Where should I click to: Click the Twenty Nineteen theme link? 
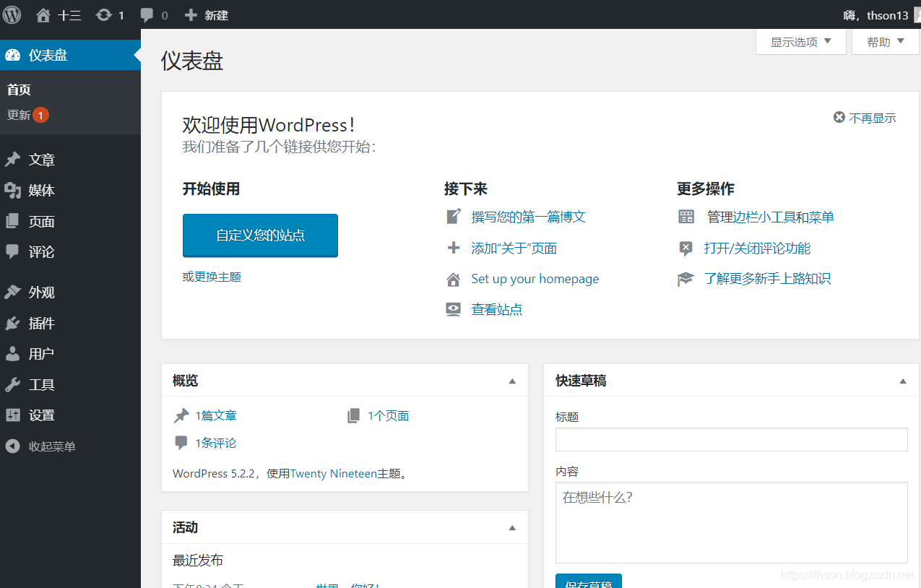click(x=334, y=474)
